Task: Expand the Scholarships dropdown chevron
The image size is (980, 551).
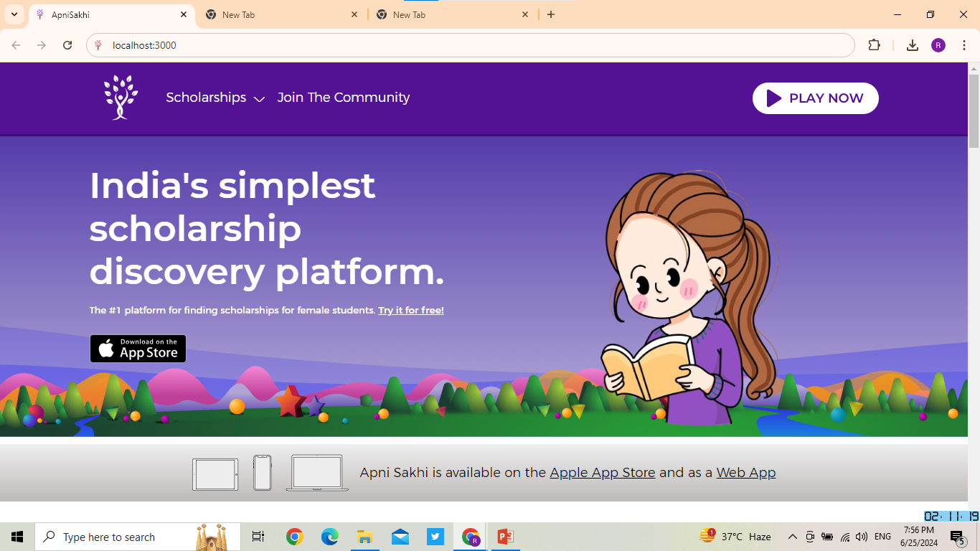Action: pyautogui.click(x=259, y=99)
